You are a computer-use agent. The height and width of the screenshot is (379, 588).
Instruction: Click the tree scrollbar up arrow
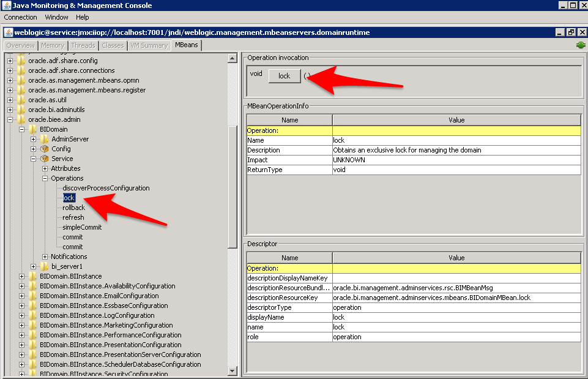233,58
